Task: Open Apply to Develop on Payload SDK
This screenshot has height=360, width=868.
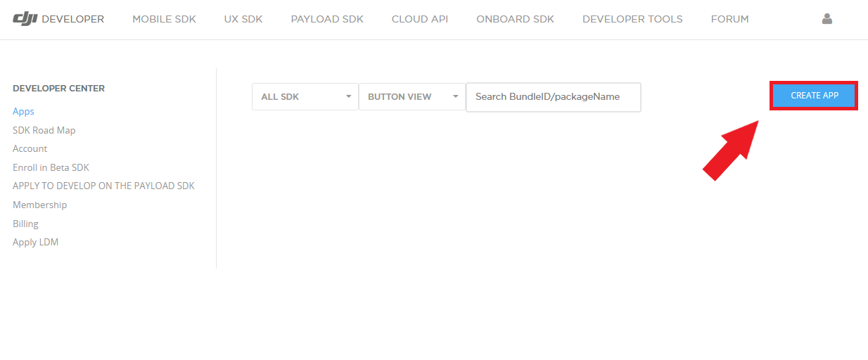Action: click(x=103, y=186)
